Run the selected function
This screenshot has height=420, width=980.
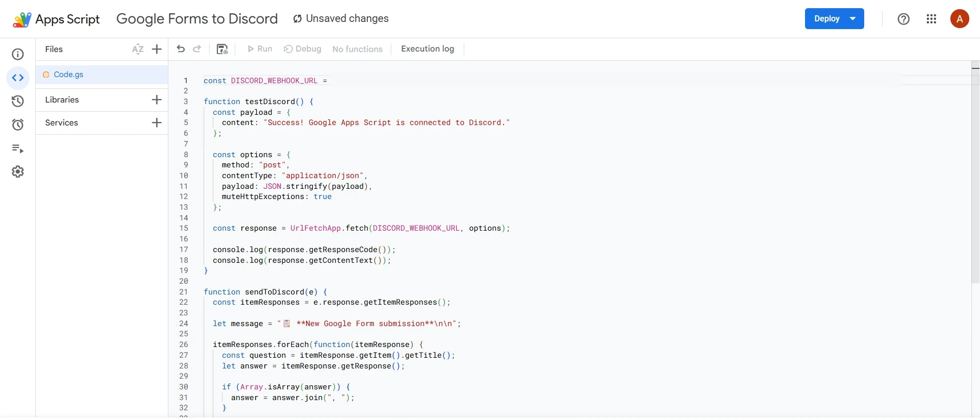[260, 49]
